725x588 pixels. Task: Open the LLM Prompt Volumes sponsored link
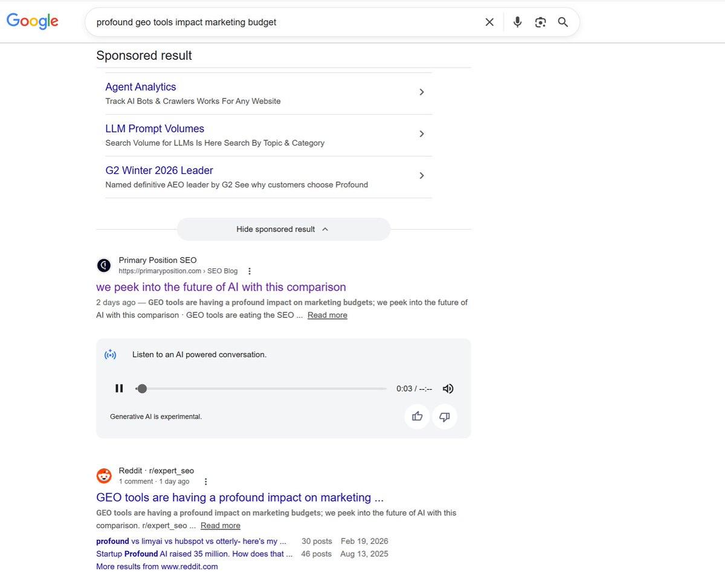(x=155, y=128)
